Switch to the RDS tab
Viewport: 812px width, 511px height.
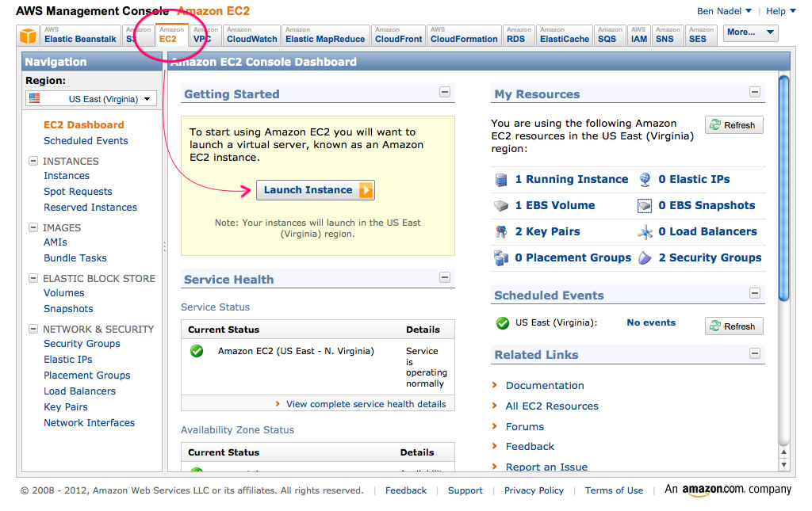click(519, 35)
